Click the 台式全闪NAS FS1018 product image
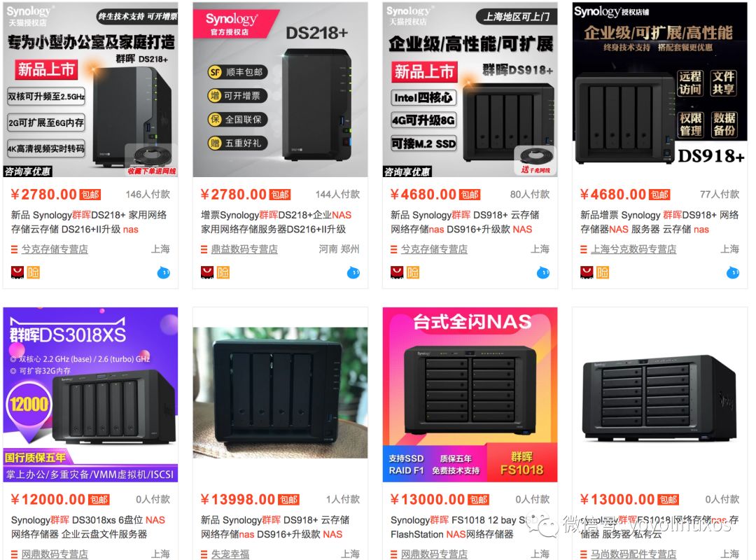756x560 pixels. coord(470,395)
